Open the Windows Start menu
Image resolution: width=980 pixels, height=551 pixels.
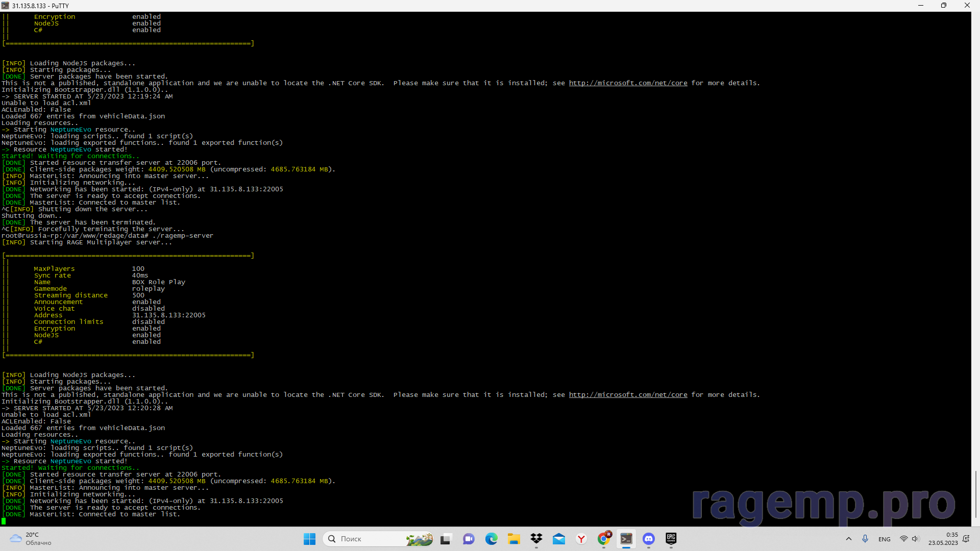[309, 539]
